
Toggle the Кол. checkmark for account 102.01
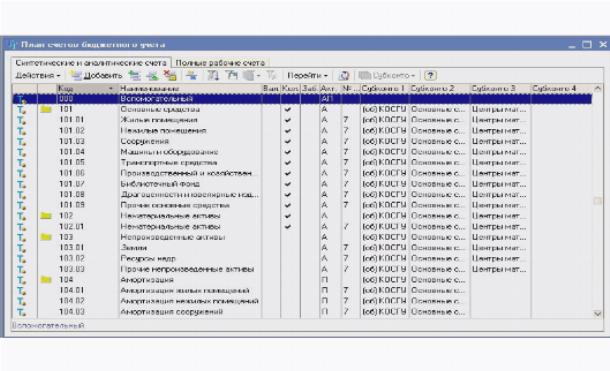pos(288,227)
